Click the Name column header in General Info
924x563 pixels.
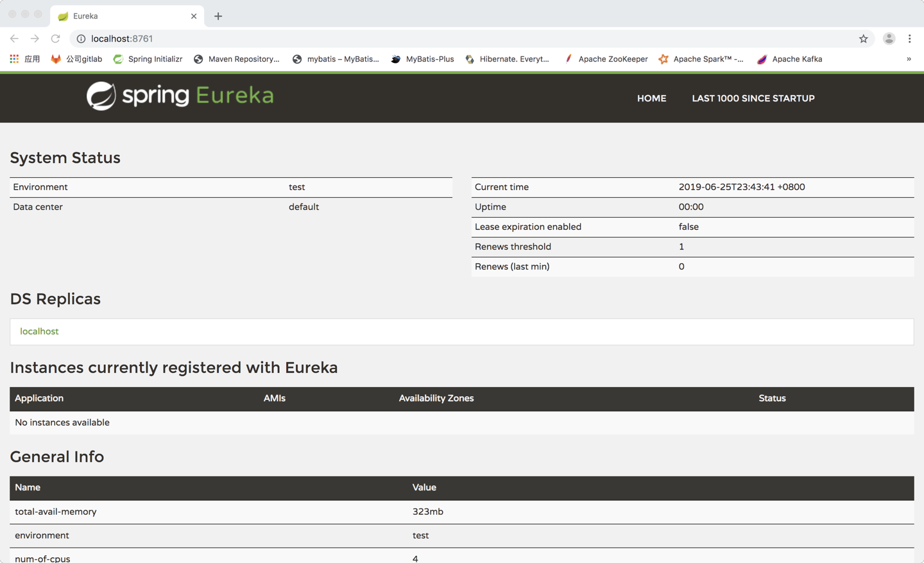tap(28, 487)
